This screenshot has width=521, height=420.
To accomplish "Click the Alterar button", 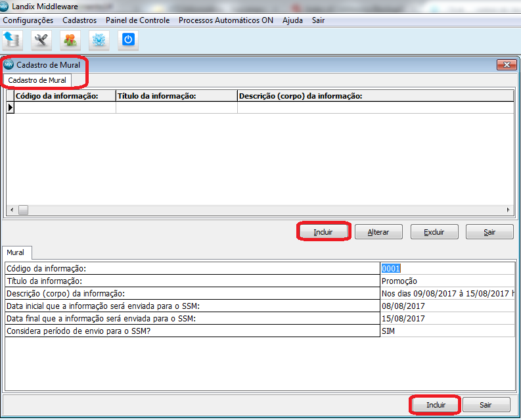I will (378, 232).
